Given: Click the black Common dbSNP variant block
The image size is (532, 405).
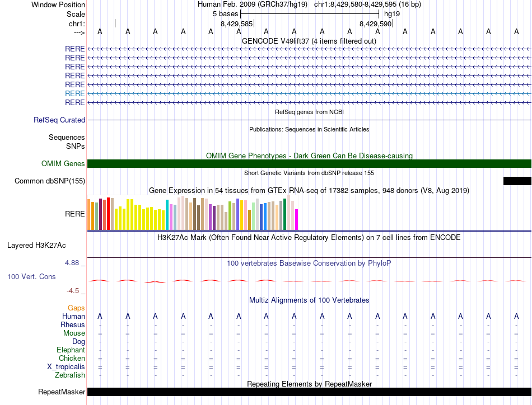Looking at the screenshot, I should coord(517,181).
